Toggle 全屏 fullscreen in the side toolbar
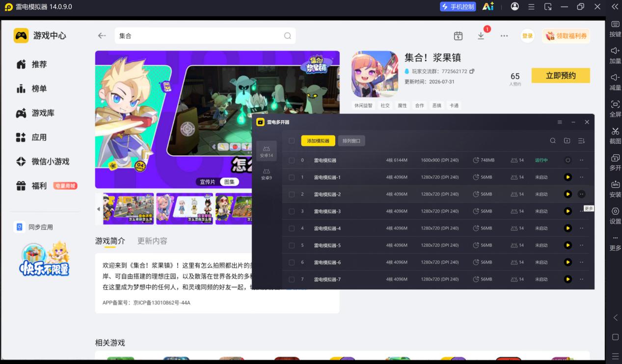 coord(615,108)
